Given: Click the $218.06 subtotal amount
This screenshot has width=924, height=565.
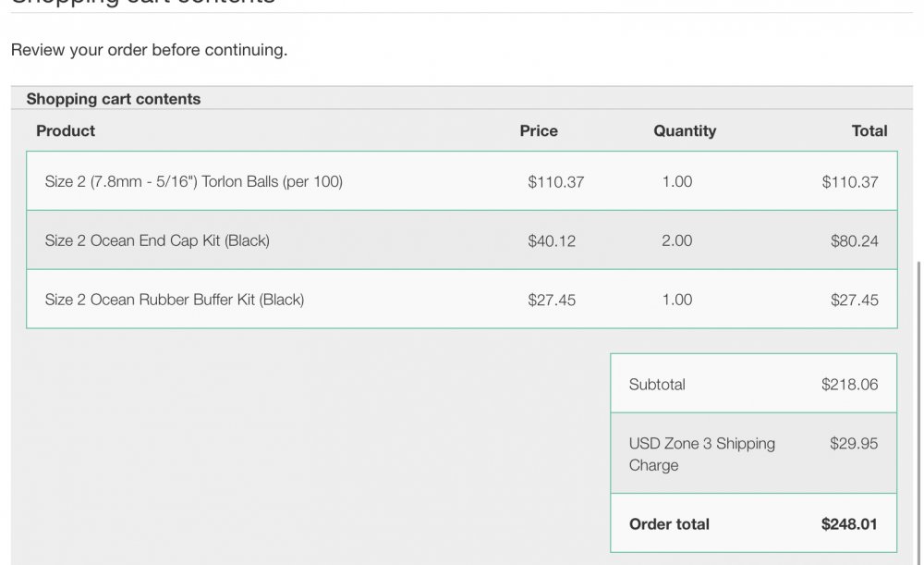Looking at the screenshot, I should [849, 385].
